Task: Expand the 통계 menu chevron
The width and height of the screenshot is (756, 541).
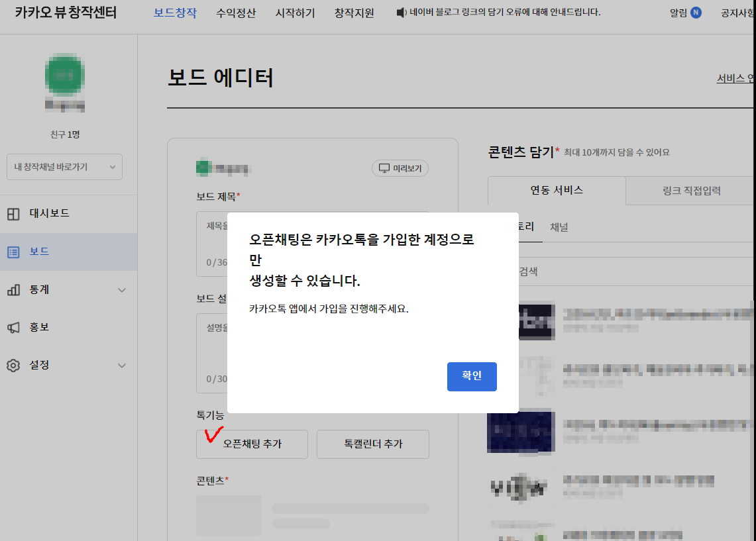Action: point(122,290)
